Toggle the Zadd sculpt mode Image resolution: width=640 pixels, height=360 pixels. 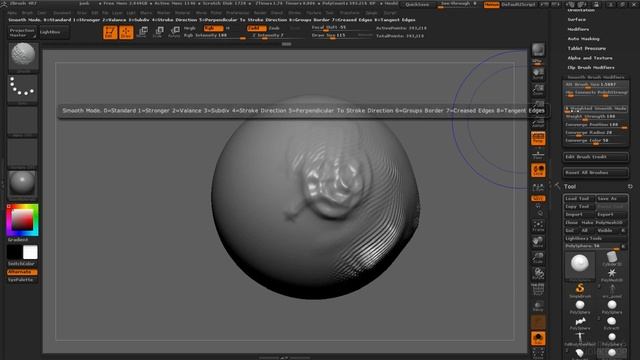pos(256,28)
